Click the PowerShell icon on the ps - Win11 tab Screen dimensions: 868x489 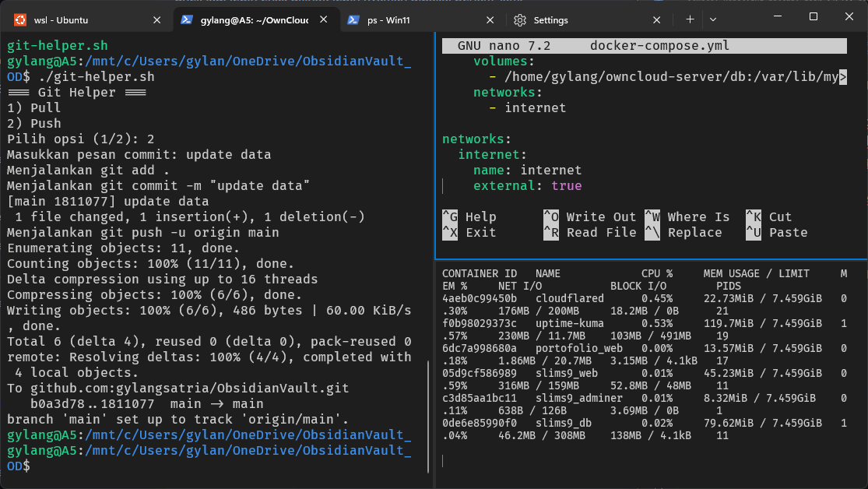click(353, 19)
